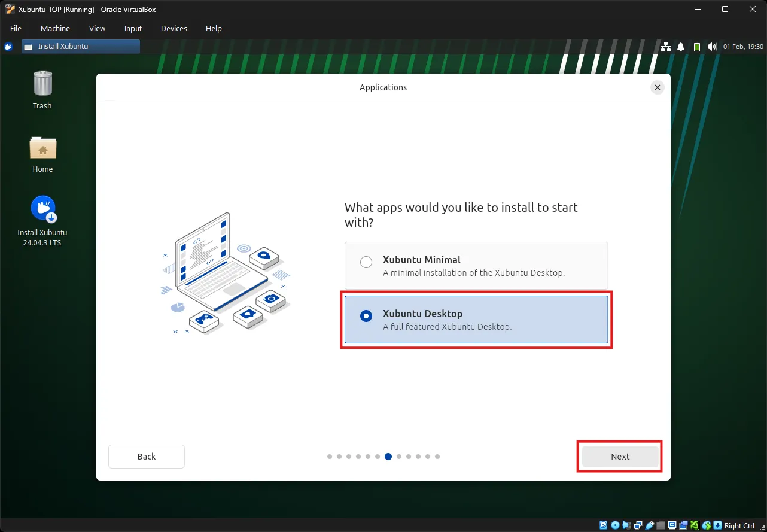Click the volume speaker icon
Screen dimensions: 767x532
pos(711,47)
